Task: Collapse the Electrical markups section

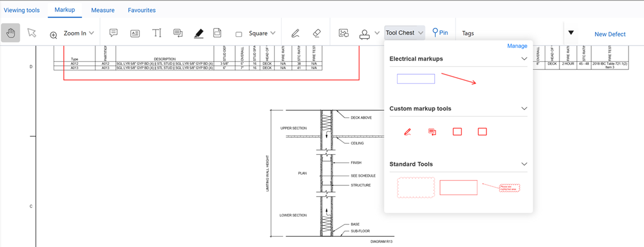Action: [x=524, y=59]
